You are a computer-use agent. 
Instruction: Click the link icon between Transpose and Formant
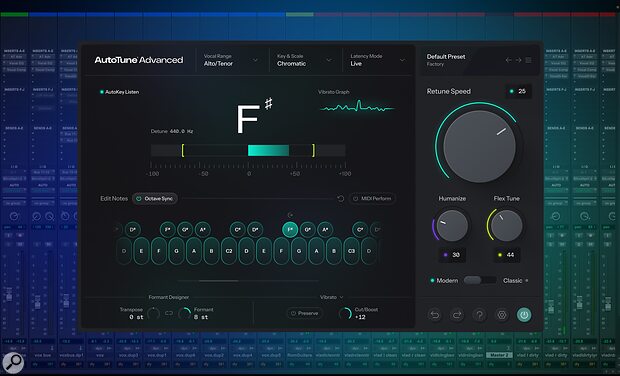[x=169, y=313]
